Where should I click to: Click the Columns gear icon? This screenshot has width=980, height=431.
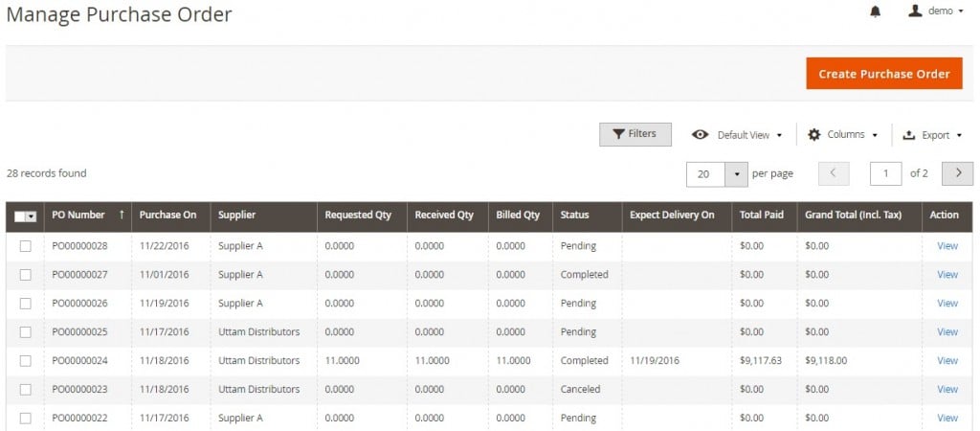coord(814,135)
